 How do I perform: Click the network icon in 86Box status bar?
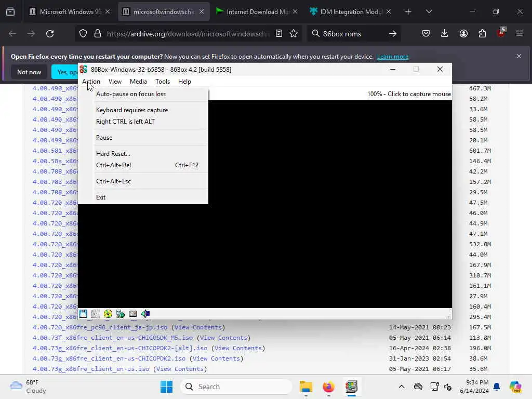(121, 314)
